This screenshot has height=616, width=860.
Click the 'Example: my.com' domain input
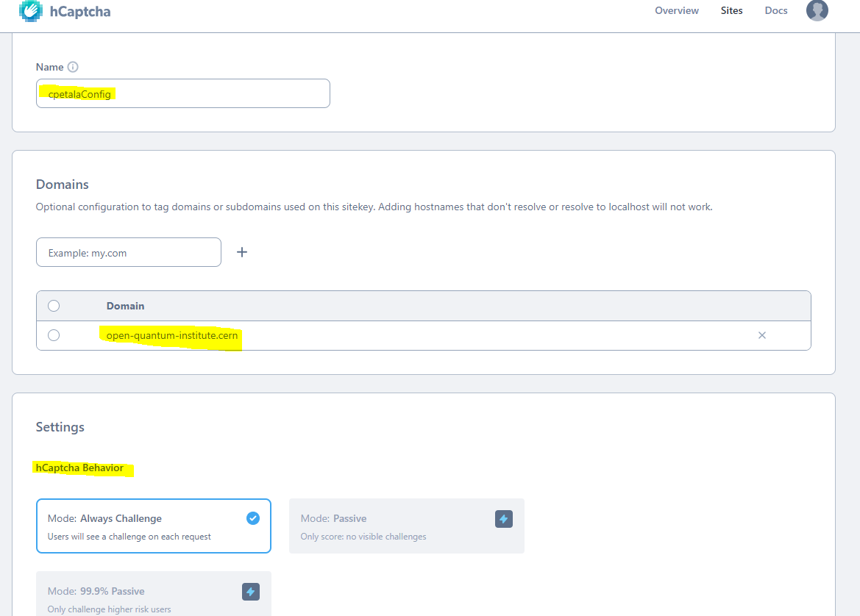[129, 252]
